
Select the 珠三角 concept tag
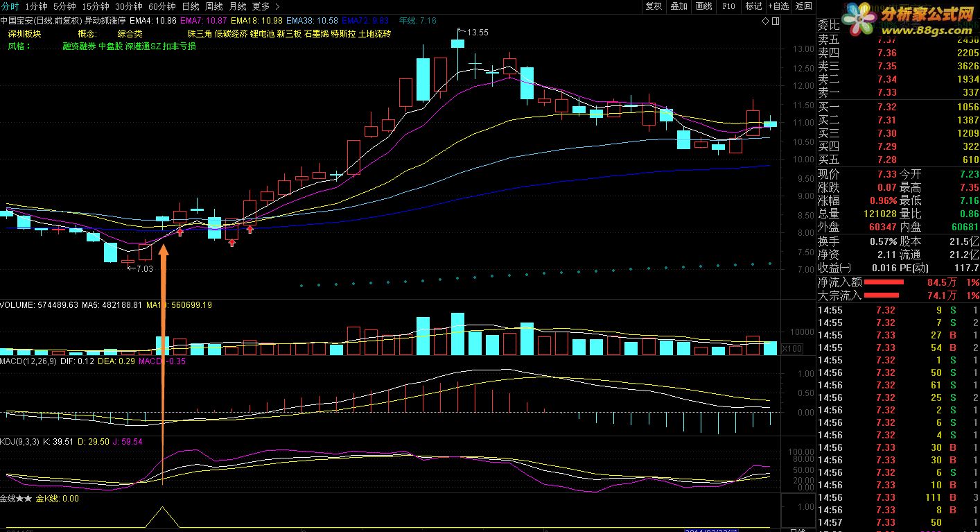pos(200,33)
